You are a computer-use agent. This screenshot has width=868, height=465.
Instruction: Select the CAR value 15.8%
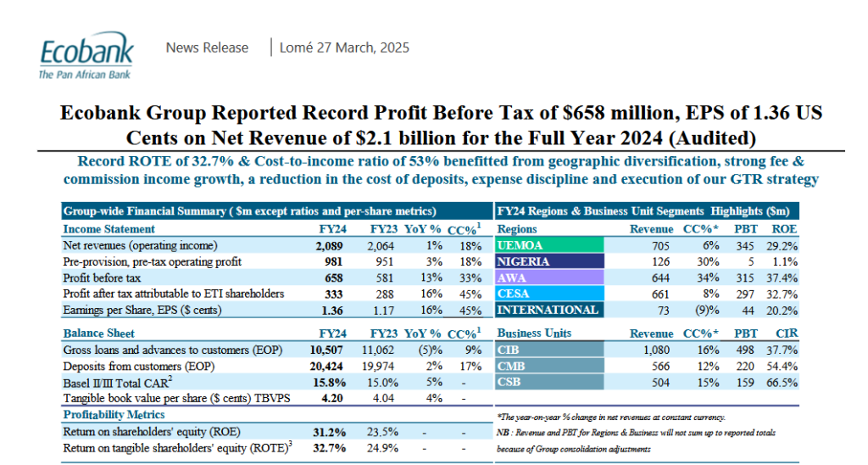(330, 383)
